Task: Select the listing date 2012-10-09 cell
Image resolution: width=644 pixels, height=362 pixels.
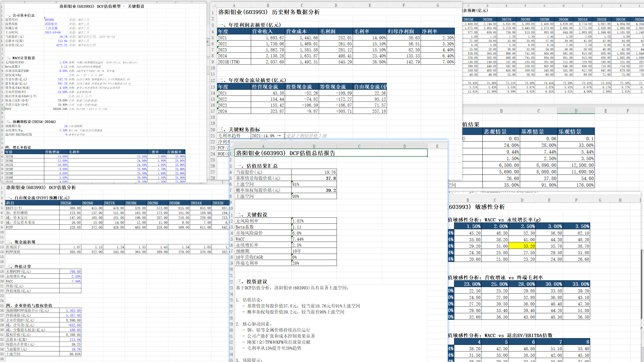Action: click(56, 32)
